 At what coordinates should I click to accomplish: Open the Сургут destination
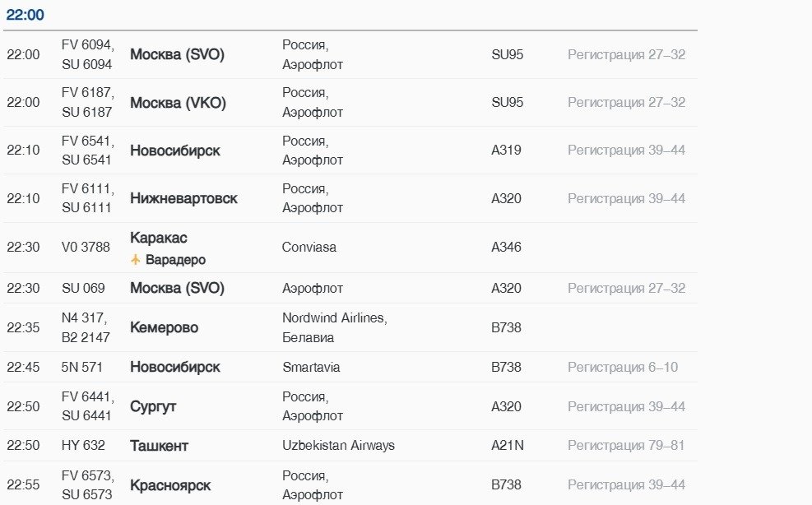153,406
